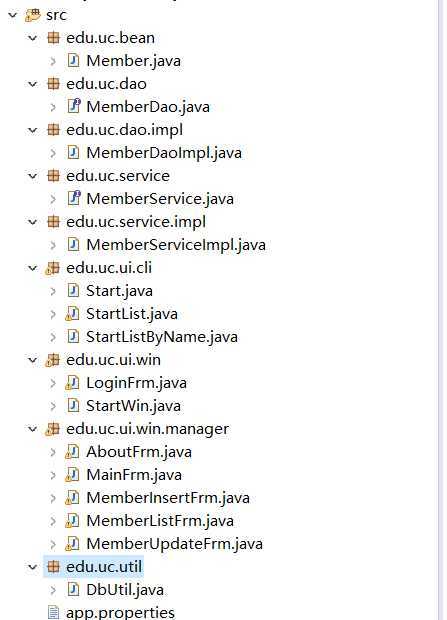Collapse the edu.uc.dao.impl package
This screenshot has height=620, width=447.
pos(33,130)
